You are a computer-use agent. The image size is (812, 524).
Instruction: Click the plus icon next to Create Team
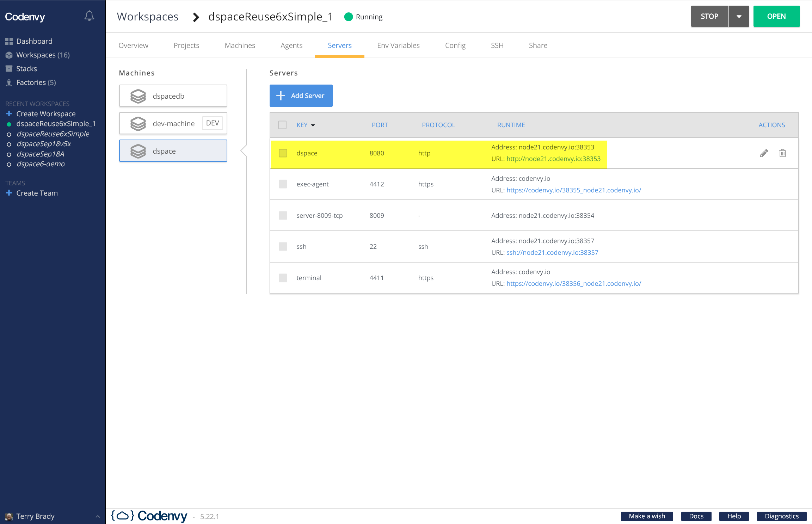[9, 193]
